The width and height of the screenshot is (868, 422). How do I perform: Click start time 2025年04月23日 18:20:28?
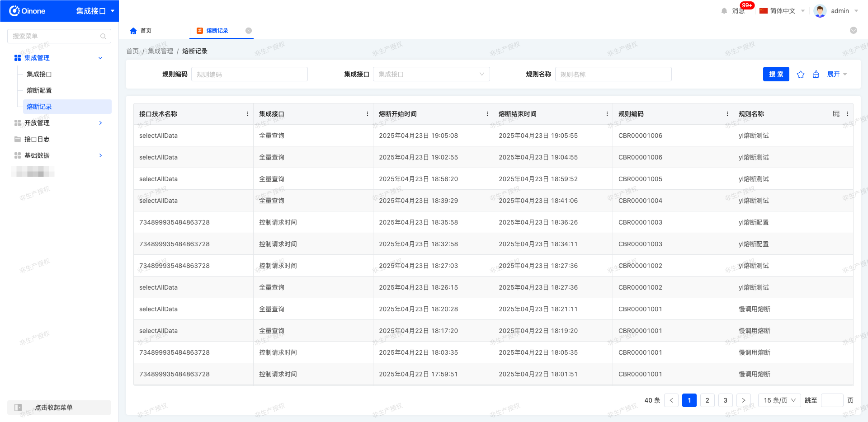(x=418, y=309)
